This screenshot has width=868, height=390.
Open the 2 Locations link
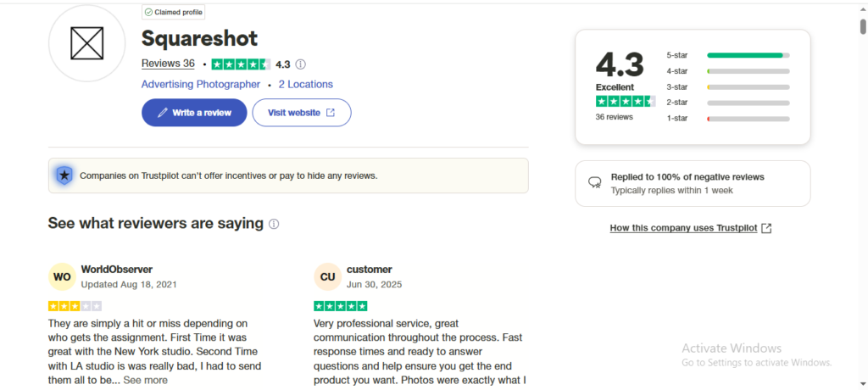tap(305, 84)
